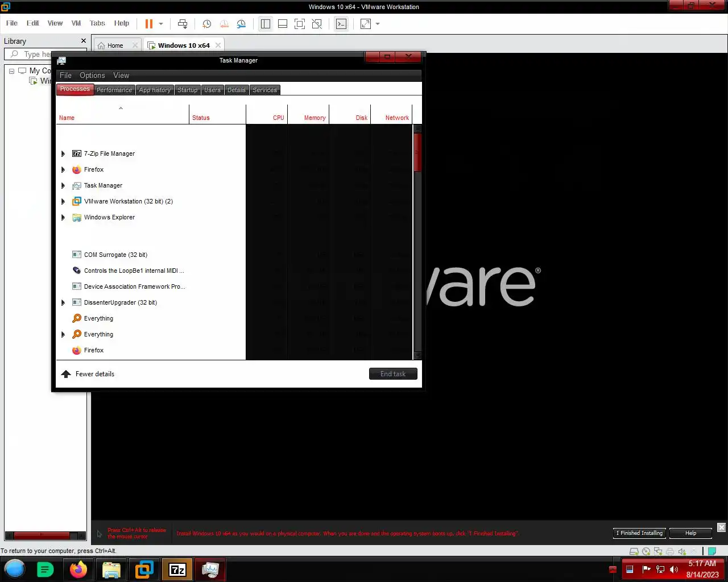
Task: Sort by the Network column header
Action: [391, 114]
